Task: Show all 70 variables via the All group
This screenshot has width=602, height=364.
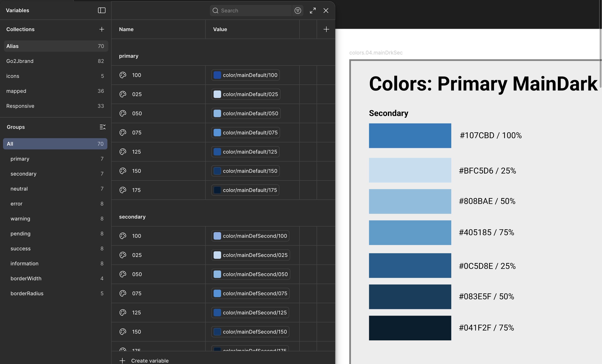Action: coord(56,144)
